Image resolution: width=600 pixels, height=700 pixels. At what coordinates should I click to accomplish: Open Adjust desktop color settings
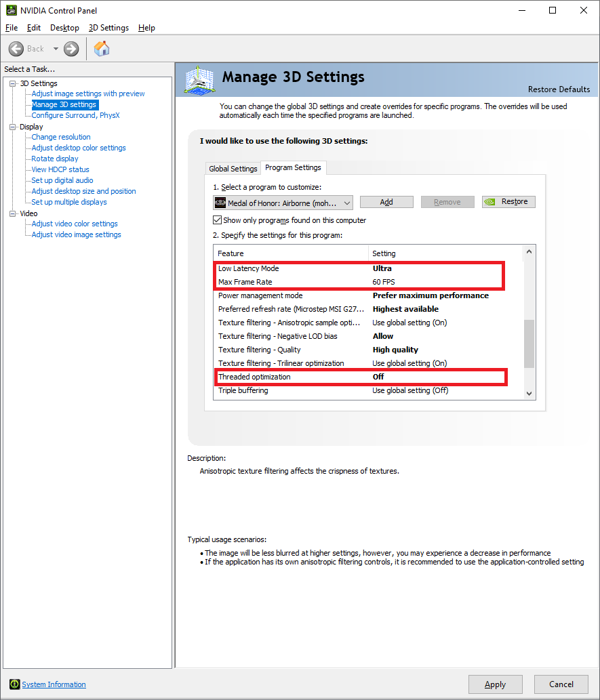[79, 148]
